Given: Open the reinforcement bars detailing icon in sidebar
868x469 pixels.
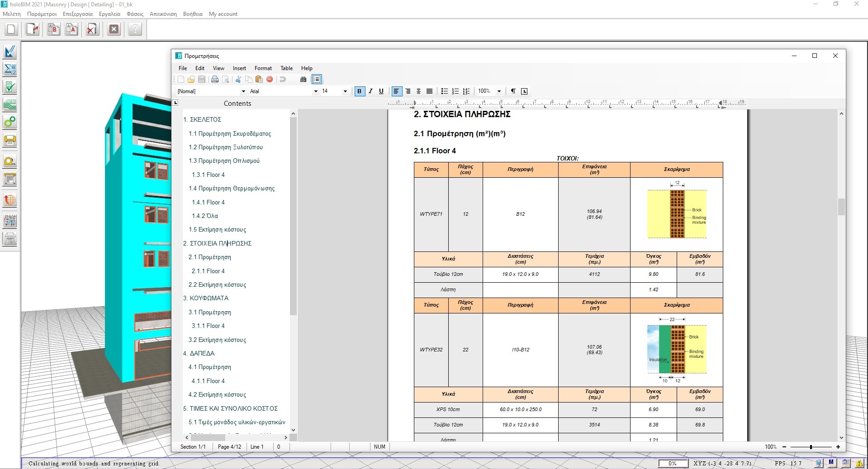Looking at the screenshot, I should (x=10, y=104).
